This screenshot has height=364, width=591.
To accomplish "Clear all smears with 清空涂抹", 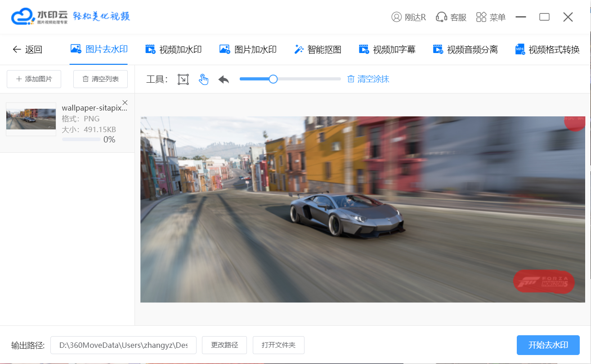I will 368,79.
